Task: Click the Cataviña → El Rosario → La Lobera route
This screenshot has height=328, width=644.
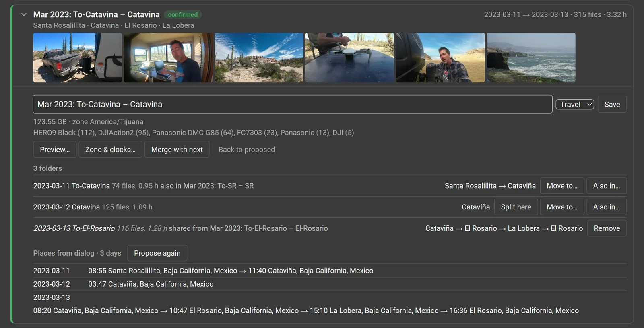Action: click(x=504, y=228)
